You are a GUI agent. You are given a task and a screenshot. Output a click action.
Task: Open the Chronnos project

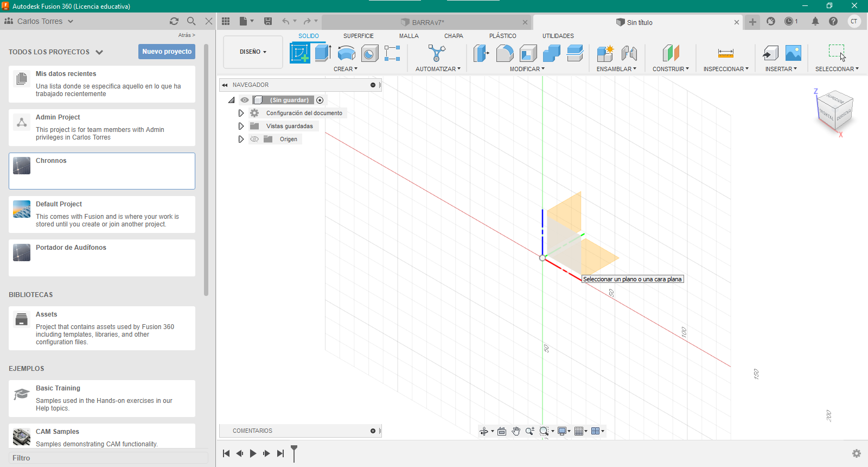(x=102, y=171)
